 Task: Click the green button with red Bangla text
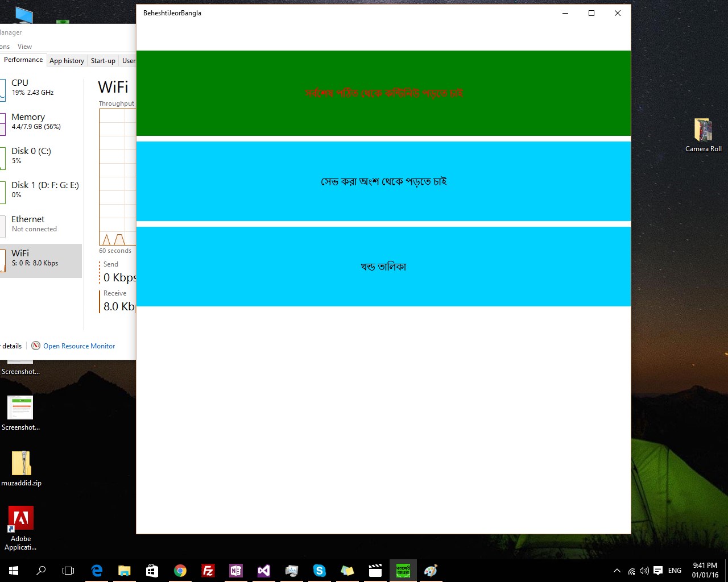[x=383, y=93]
